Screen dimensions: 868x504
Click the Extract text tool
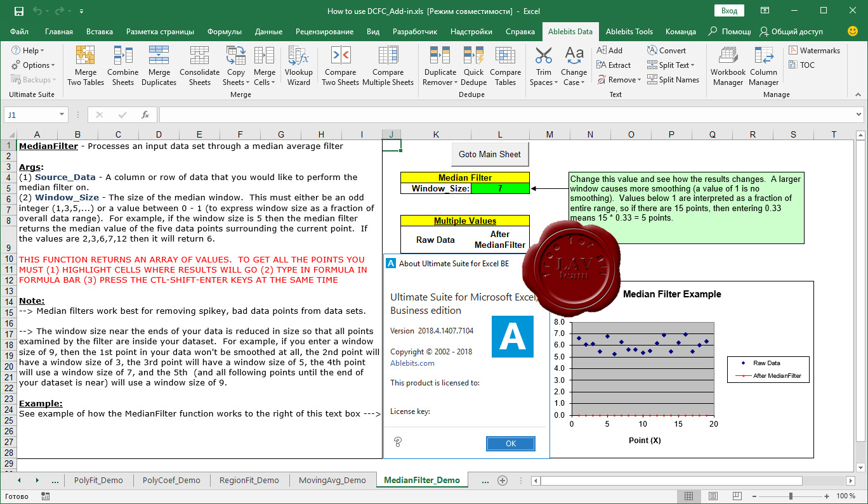tap(614, 65)
